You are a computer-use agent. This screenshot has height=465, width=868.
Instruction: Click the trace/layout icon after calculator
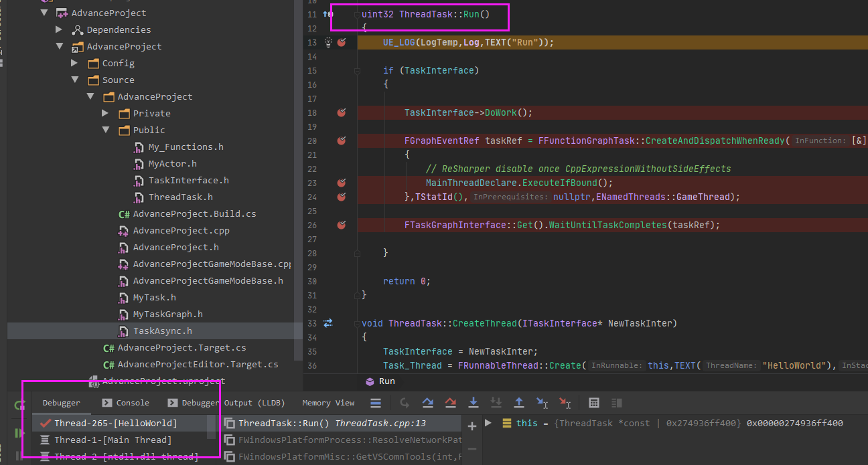pyautogui.click(x=617, y=403)
